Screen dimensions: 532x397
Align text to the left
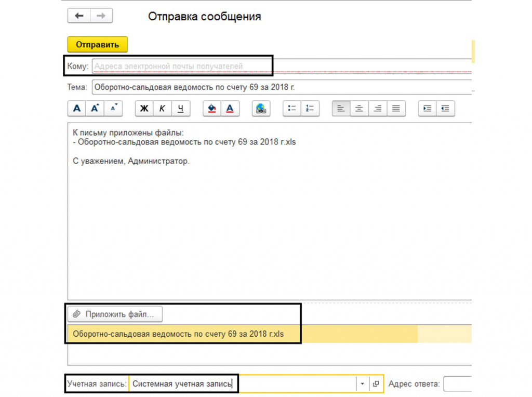pos(341,109)
